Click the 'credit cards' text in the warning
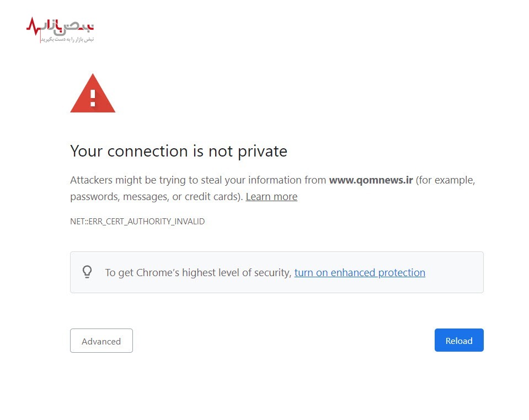The image size is (529, 420). pos(213,197)
